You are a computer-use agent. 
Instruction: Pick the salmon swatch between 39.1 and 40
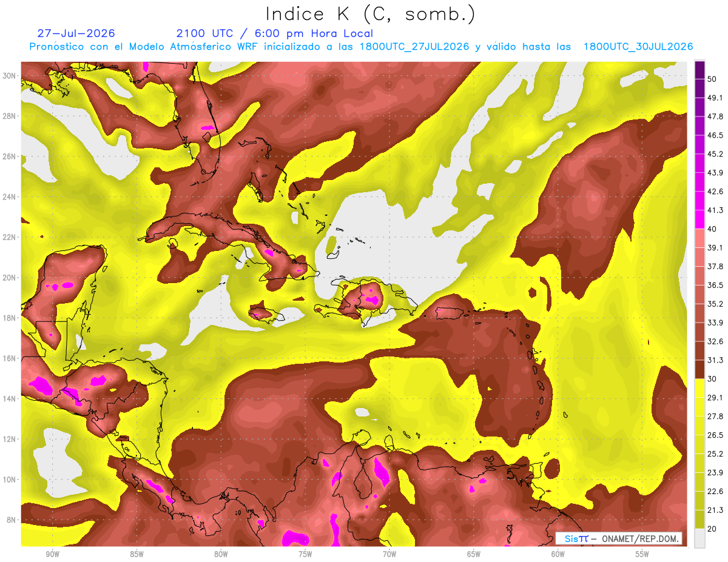tap(699, 238)
